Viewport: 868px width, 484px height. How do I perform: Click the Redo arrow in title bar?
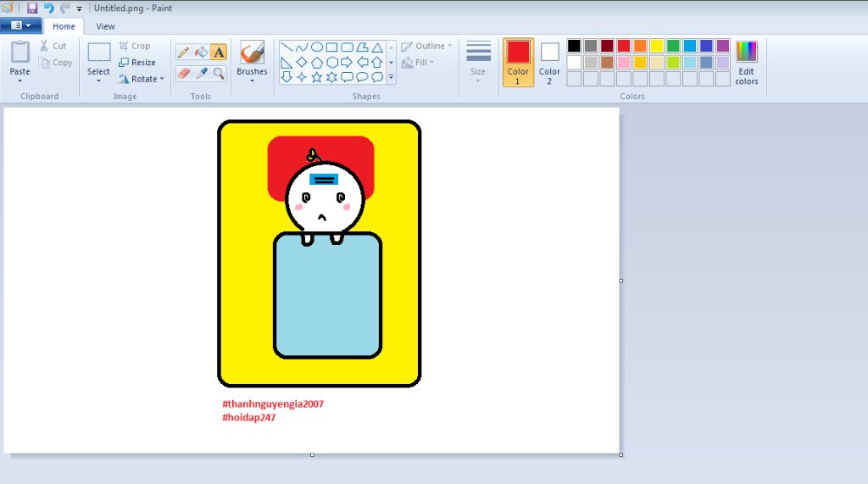[64, 8]
